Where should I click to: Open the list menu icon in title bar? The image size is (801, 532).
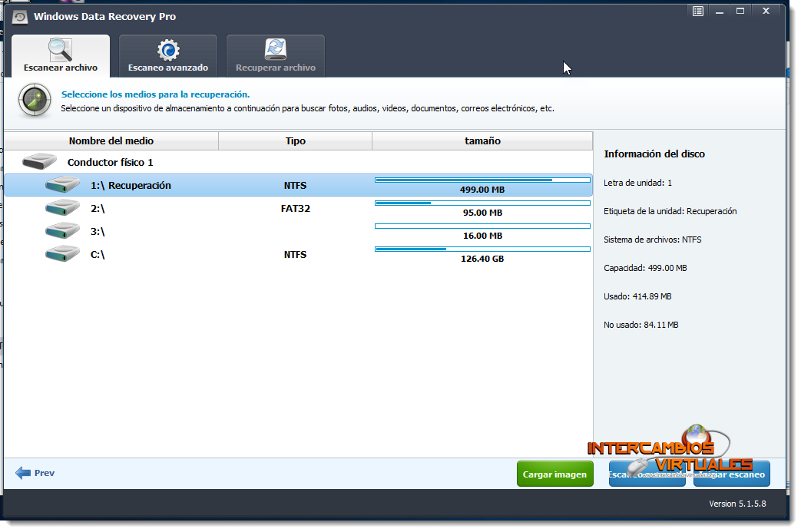coord(698,12)
